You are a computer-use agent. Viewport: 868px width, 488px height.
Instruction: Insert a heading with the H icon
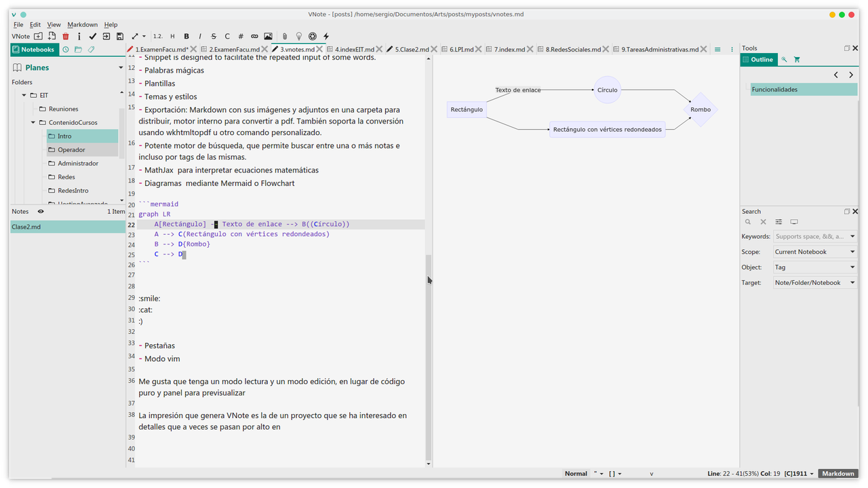click(x=172, y=36)
